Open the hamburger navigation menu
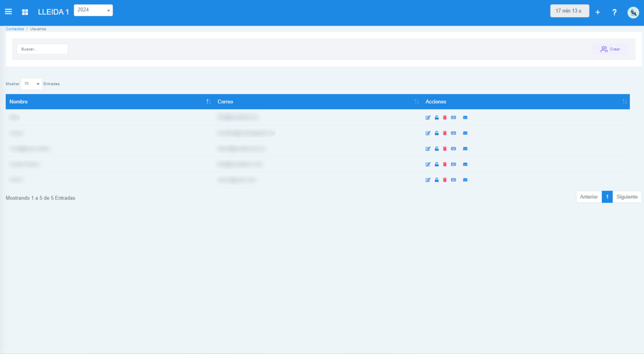This screenshot has width=644, height=354. pos(8,12)
